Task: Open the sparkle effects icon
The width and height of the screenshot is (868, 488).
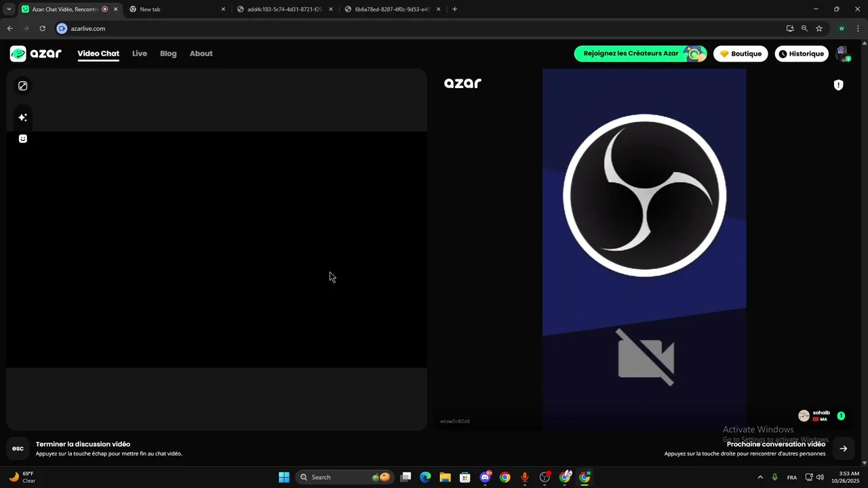Action: click(23, 117)
